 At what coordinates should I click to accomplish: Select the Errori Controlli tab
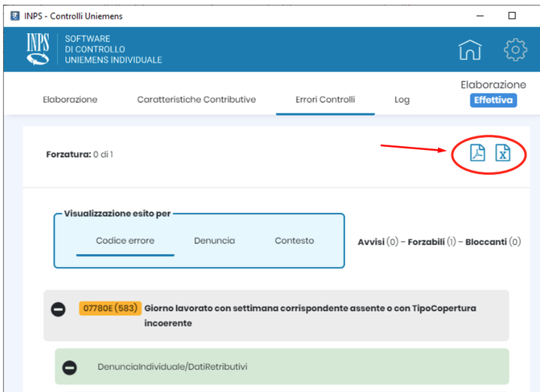tap(325, 100)
